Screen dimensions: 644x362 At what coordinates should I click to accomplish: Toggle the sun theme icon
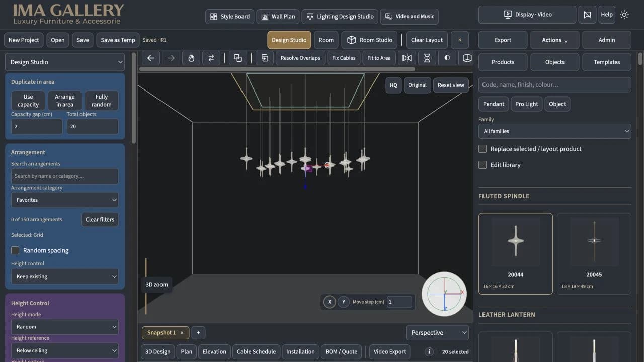point(624,15)
